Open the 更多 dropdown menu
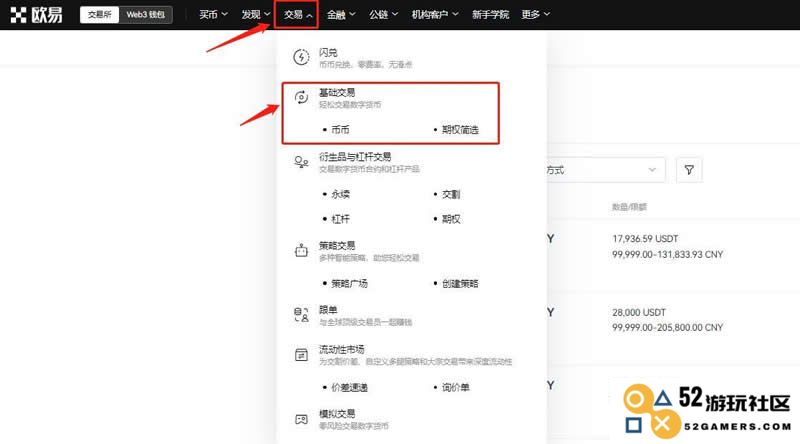Screen dimensions: 800x444 point(535,15)
